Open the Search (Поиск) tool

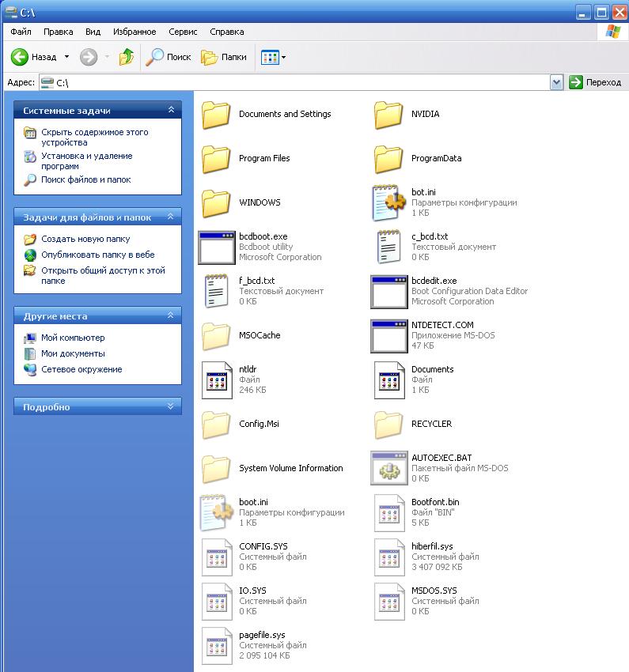pyautogui.click(x=168, y=57)
